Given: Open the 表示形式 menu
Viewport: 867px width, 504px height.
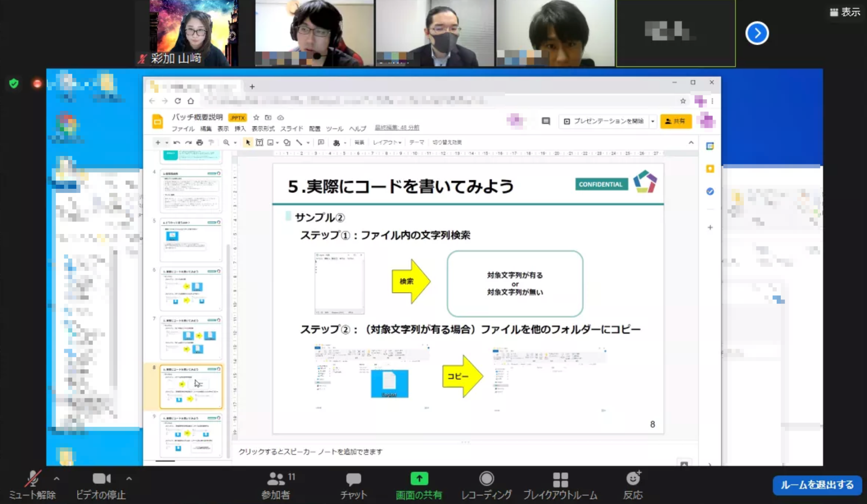Looking at the screenshot, I should 263,129.
